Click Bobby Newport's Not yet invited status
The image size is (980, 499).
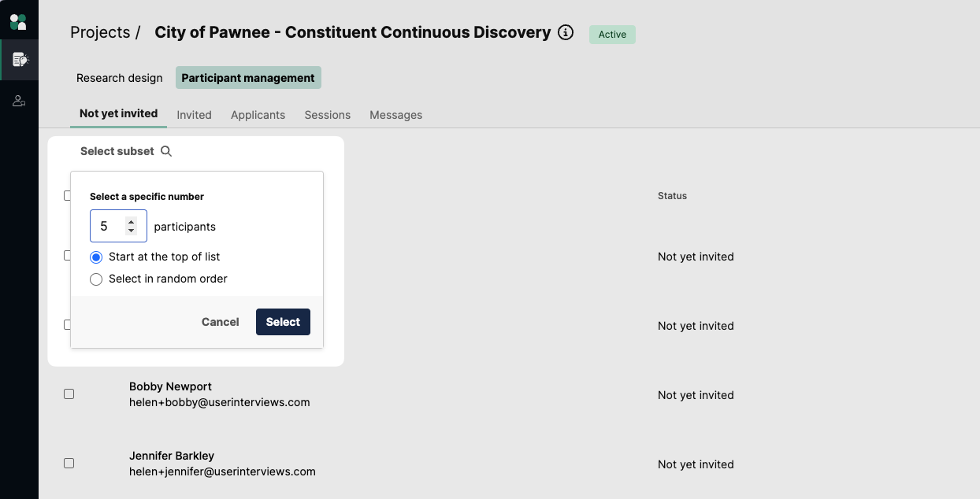[696, 395]
